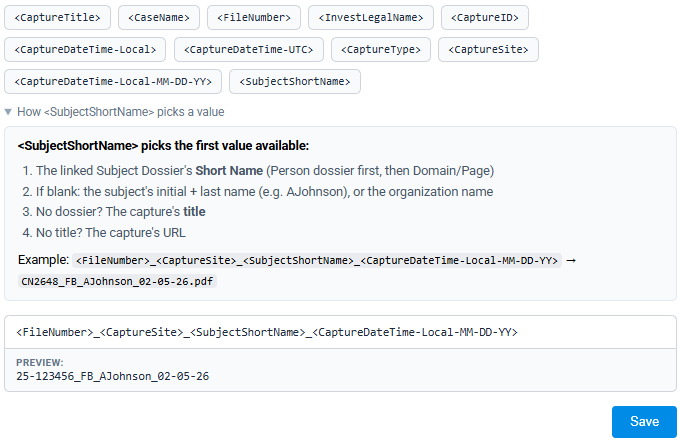The image size is (680, 443).
Task: Add the <CaptureType> token
Action: pyautogui.click(x=381, y=50)
